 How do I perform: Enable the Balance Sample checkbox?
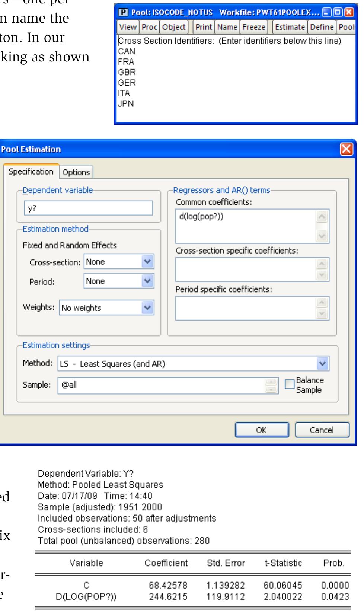[x=290, y=385]
